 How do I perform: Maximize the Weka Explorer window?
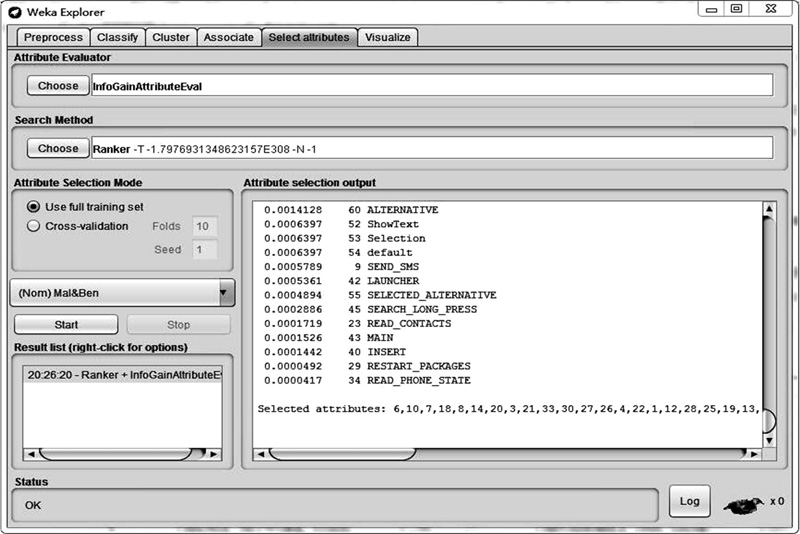pos(736,9)
